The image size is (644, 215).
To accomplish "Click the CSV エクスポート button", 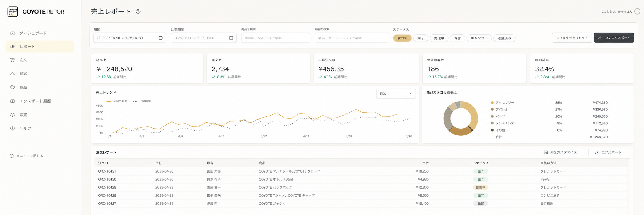I will coord(614,38).
